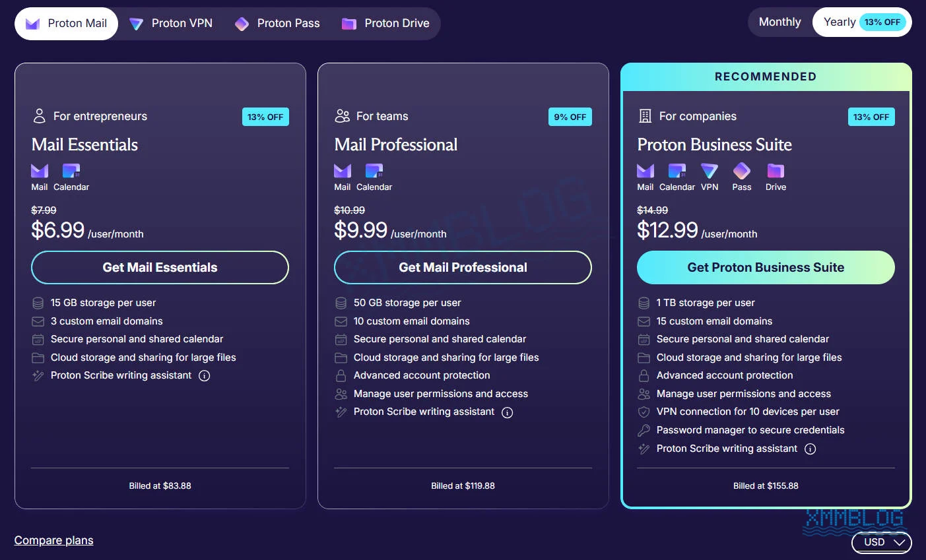
Task: Click the Mail Essentials plan title
Action: tap(84, 144)
